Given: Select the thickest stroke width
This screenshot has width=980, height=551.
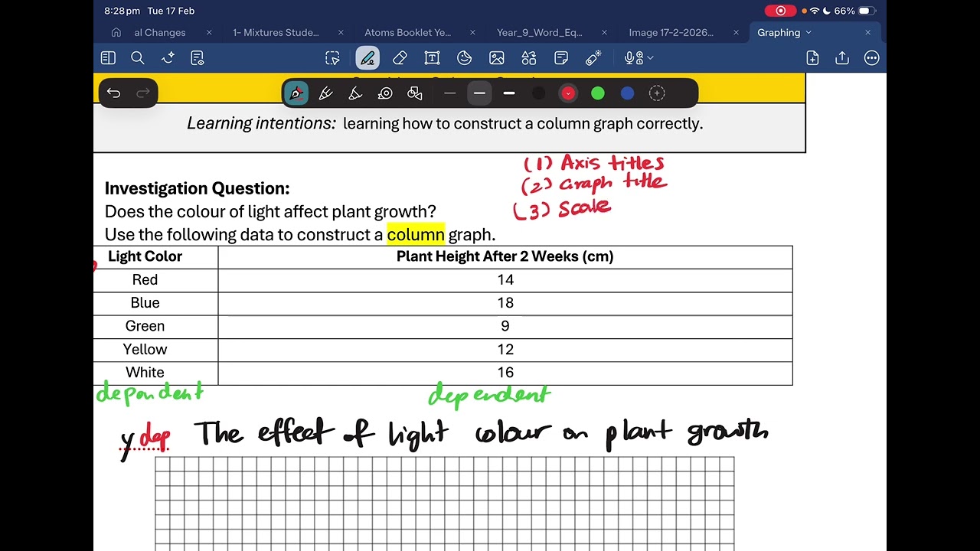Looking at the screenshot, I should click(x=509, y=93).
